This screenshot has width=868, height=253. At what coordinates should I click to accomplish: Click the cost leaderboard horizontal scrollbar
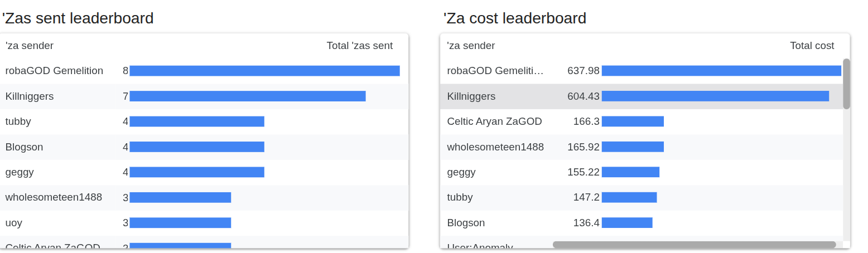[x=694, y=245]
